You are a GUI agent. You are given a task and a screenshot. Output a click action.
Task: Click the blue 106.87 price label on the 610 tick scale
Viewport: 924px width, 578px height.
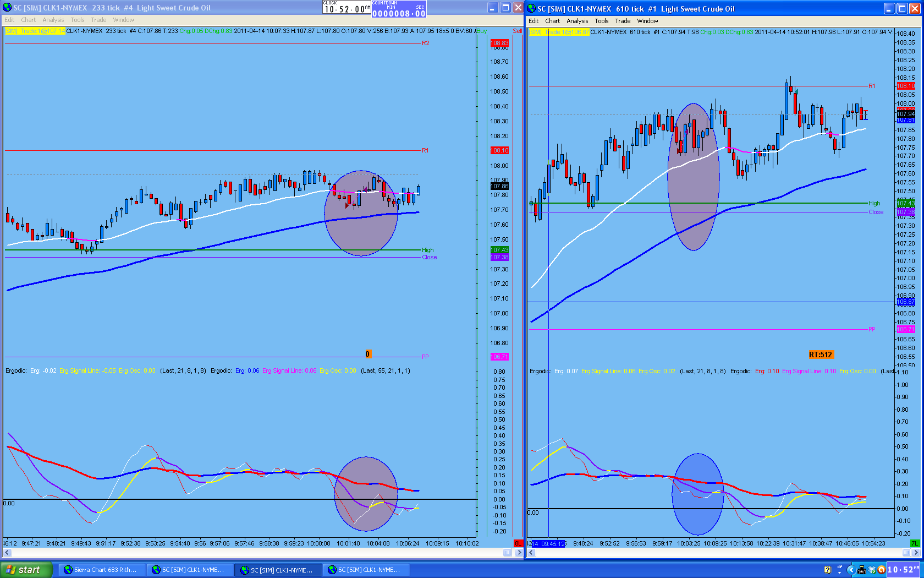tap(906, 302)
